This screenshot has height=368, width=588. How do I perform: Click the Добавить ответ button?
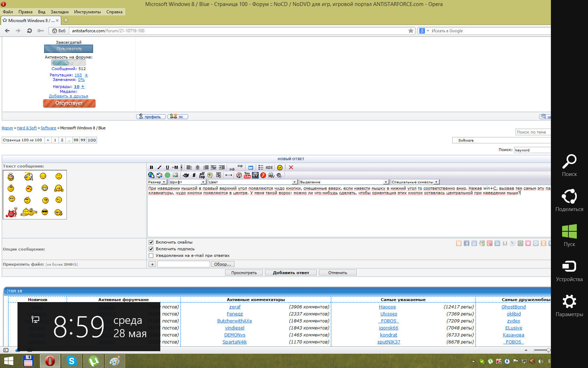[291, 273]
